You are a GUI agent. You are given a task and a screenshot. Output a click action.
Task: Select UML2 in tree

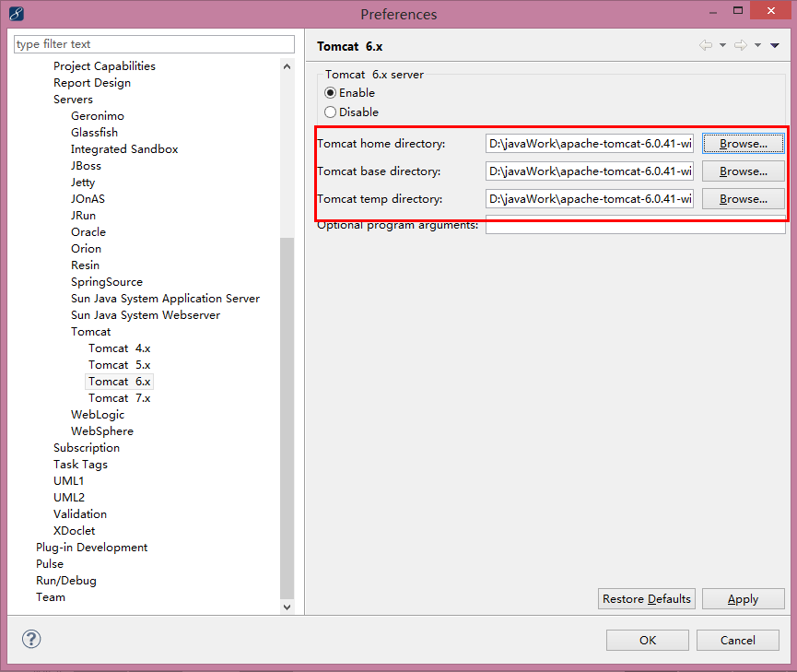(69, 498)
